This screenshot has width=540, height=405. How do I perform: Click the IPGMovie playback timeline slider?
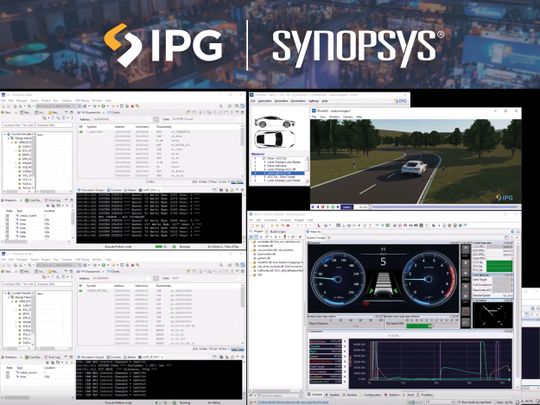[444, 207]
